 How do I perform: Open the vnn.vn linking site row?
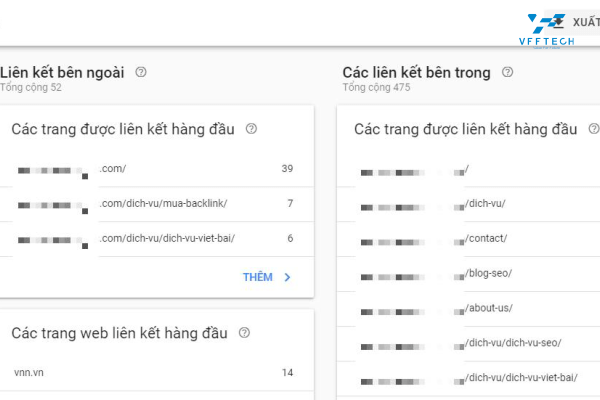pos(155,373)
